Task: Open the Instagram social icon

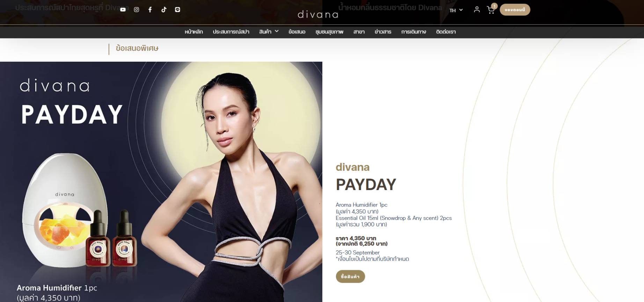Action: pyautogui.click(x=137, y=10)
